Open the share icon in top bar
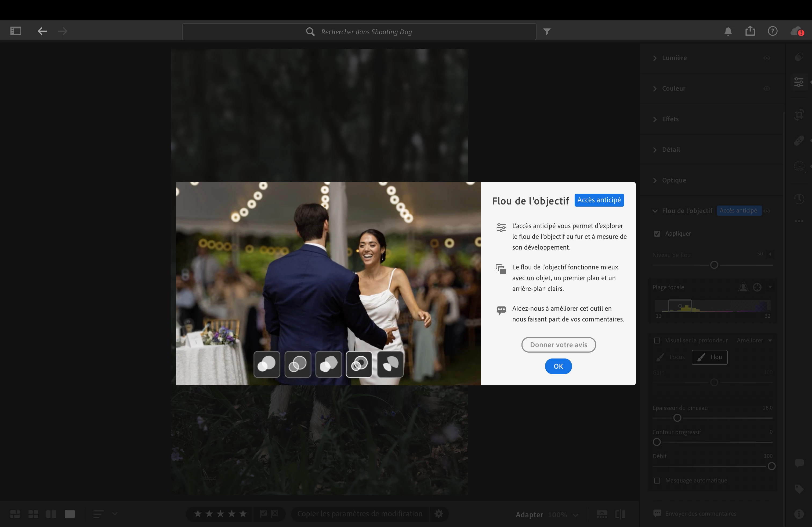This screenshot has height=527, width=812. click(750, 31)
